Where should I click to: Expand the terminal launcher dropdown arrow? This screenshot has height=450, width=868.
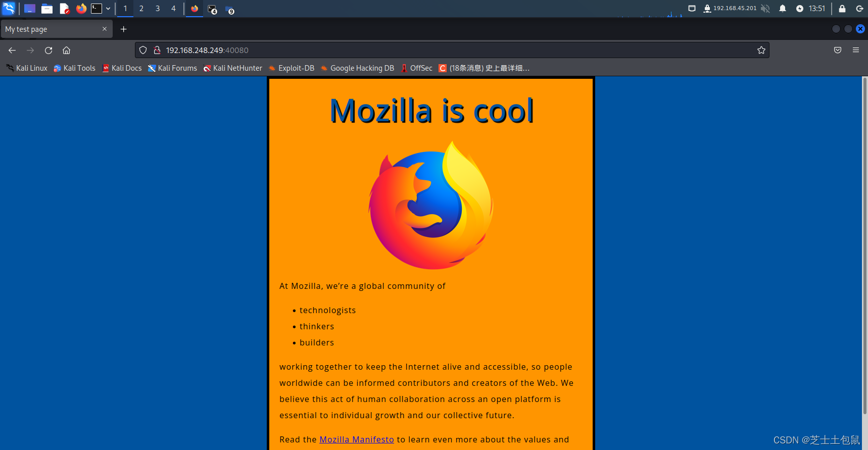click(108, 9)
